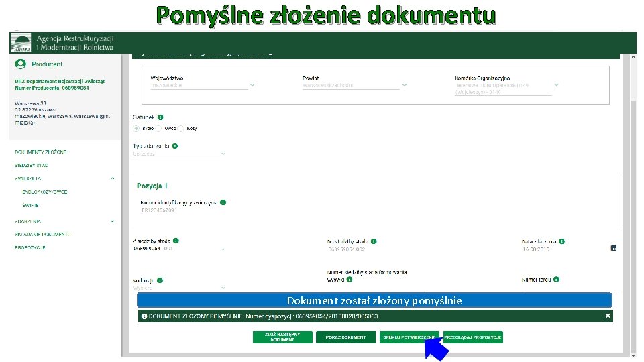This screenshot has width=644, height=362.
Task: Click the Pozycja 1 heading
Action: pos(152,186)
